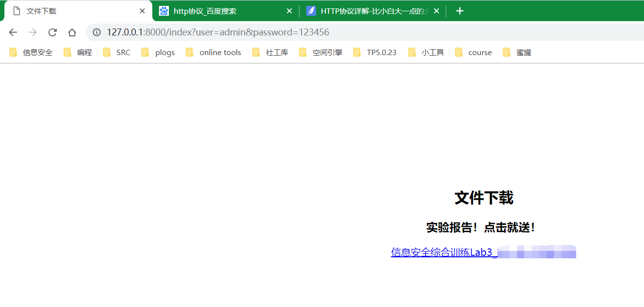Viewport: 644px width, 307px height.
Task: Open the online tools bookmark folder
Action: [x=213, y=53]
